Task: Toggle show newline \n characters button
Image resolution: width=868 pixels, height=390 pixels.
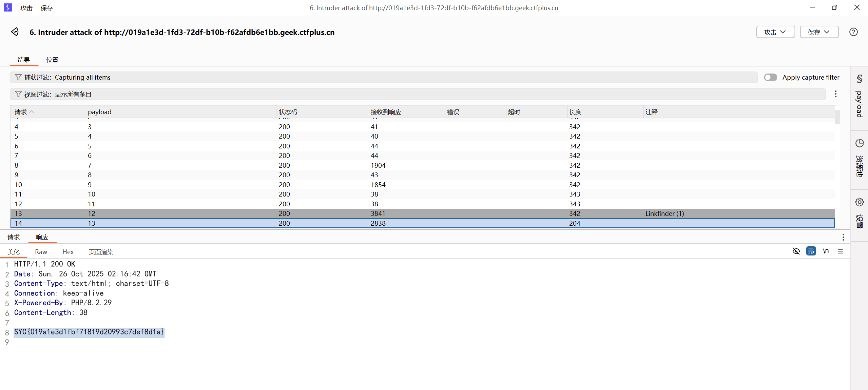Action: 826,251
